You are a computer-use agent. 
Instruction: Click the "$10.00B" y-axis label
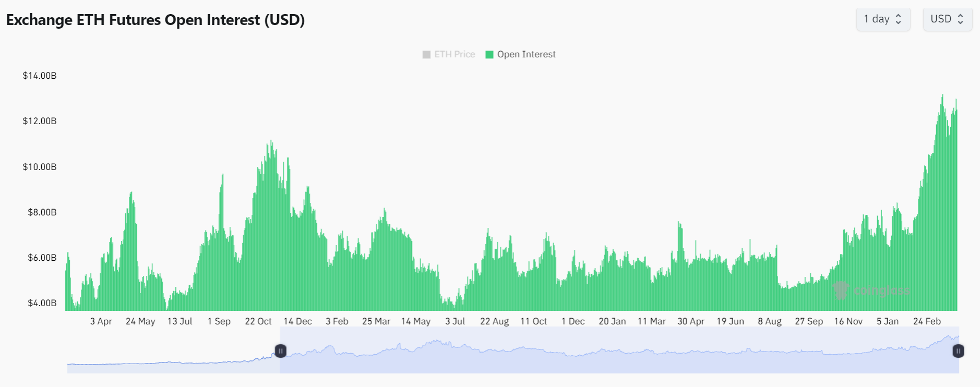pyautogui.click(x=40, y=167)
